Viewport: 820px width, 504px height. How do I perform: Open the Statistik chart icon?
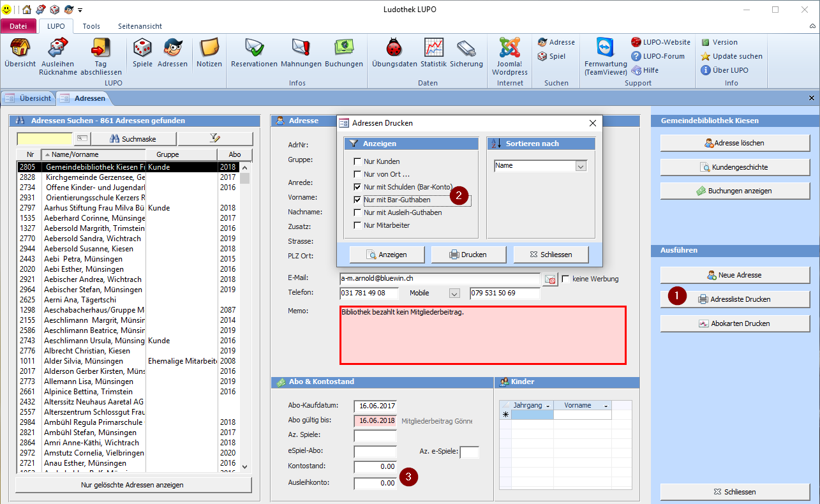click(x=433, y=52)
